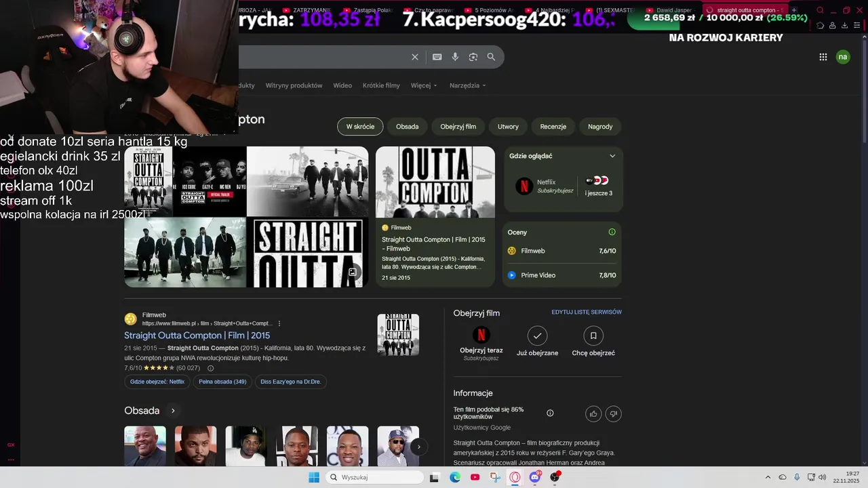
Task: Open Discord from taskbar
Action: coord(535,477)
